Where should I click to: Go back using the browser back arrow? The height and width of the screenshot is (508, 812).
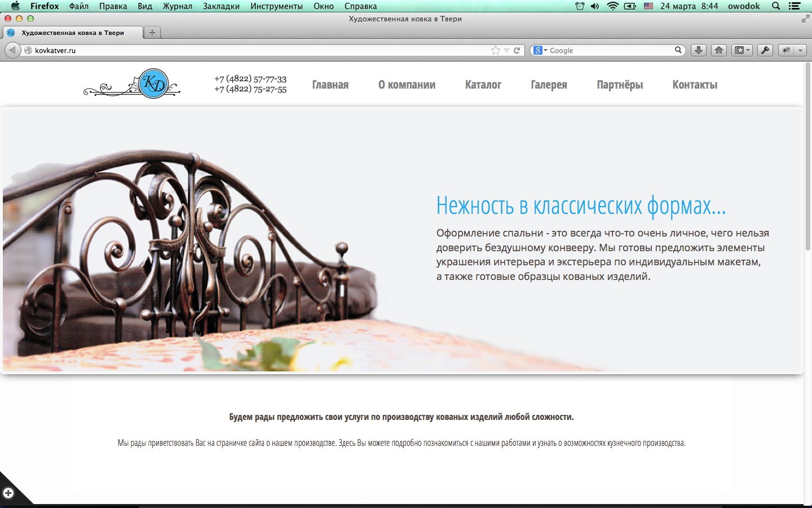pos(12,50)
